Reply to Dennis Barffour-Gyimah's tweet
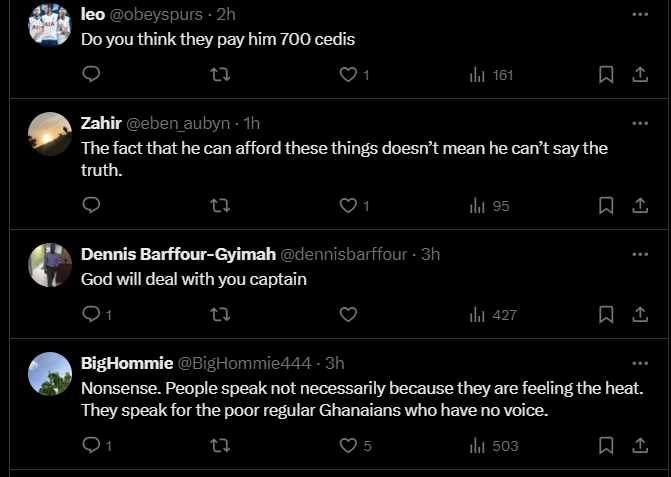This screenshot has height=477, width=671. tap(91, 314)
